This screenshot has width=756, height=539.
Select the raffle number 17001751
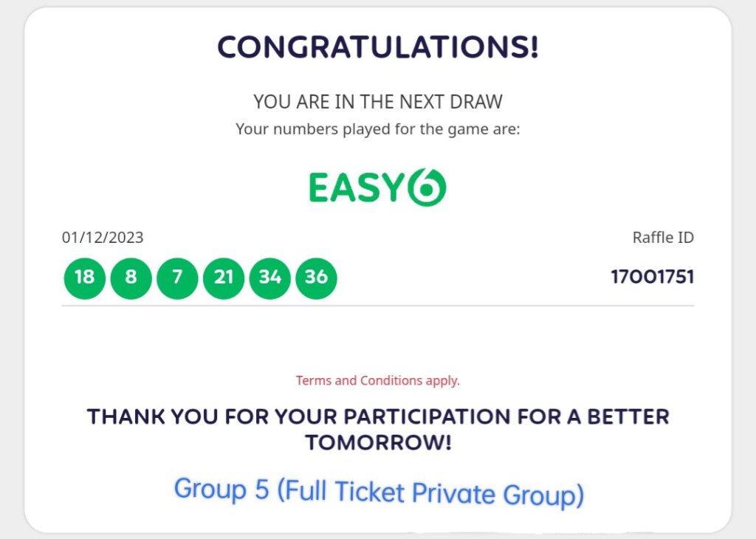[652, 278]
